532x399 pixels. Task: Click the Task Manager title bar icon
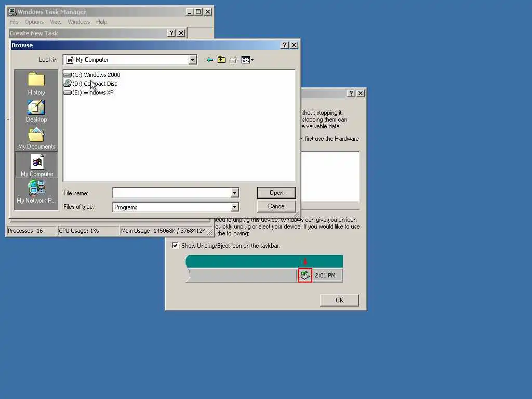pos(12,12)
